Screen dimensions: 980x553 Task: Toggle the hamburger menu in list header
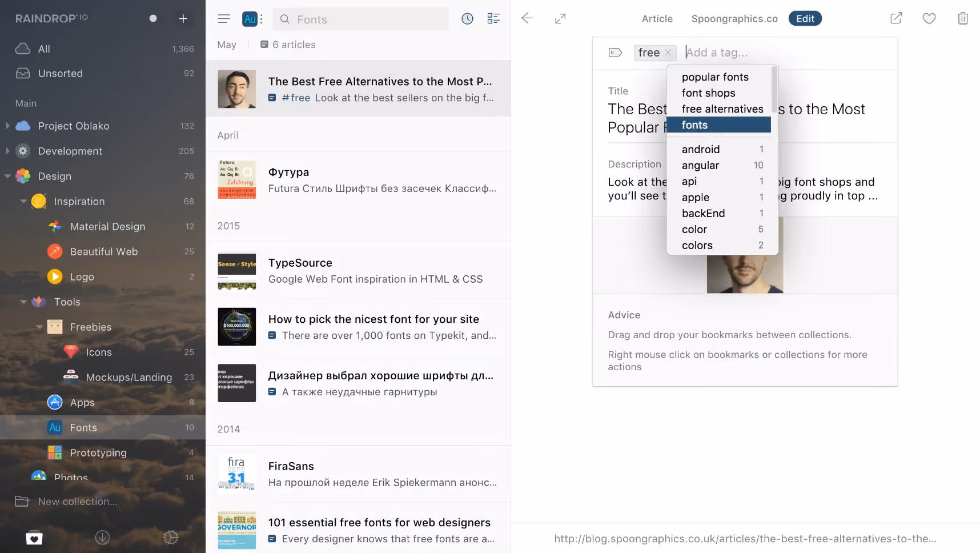click(224, 19)
